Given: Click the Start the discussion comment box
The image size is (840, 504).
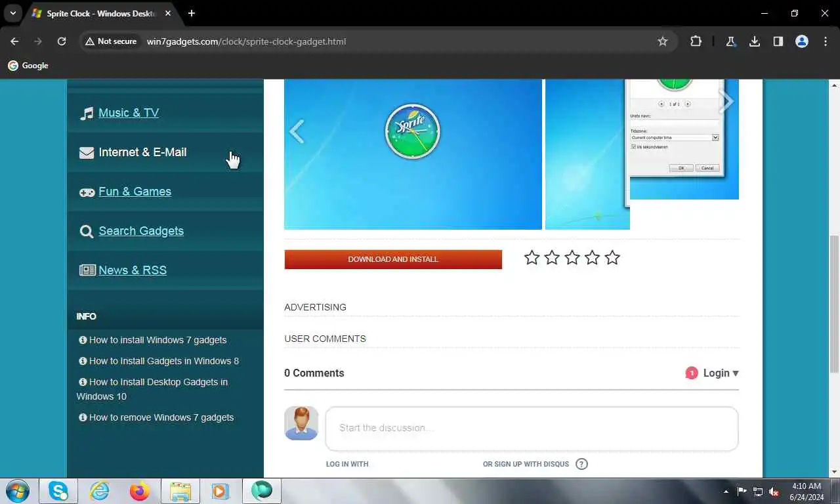Looking at the screenshot, I should click(532, 429).
